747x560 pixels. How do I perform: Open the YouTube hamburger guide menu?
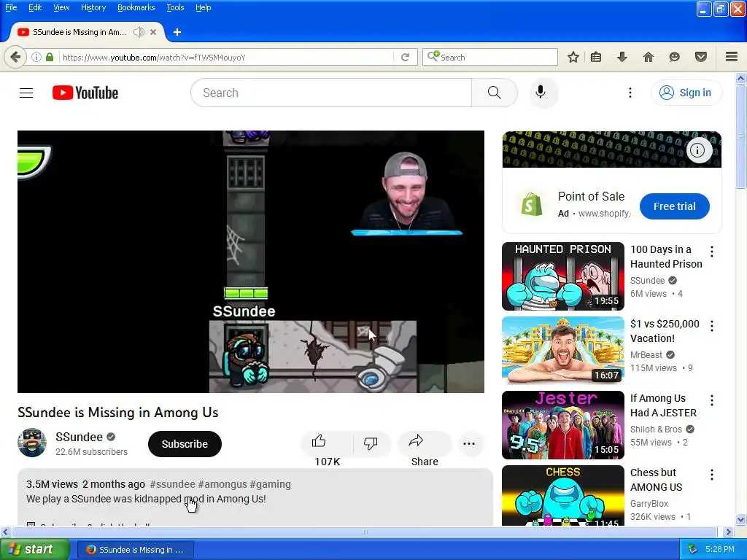(26, 93)
